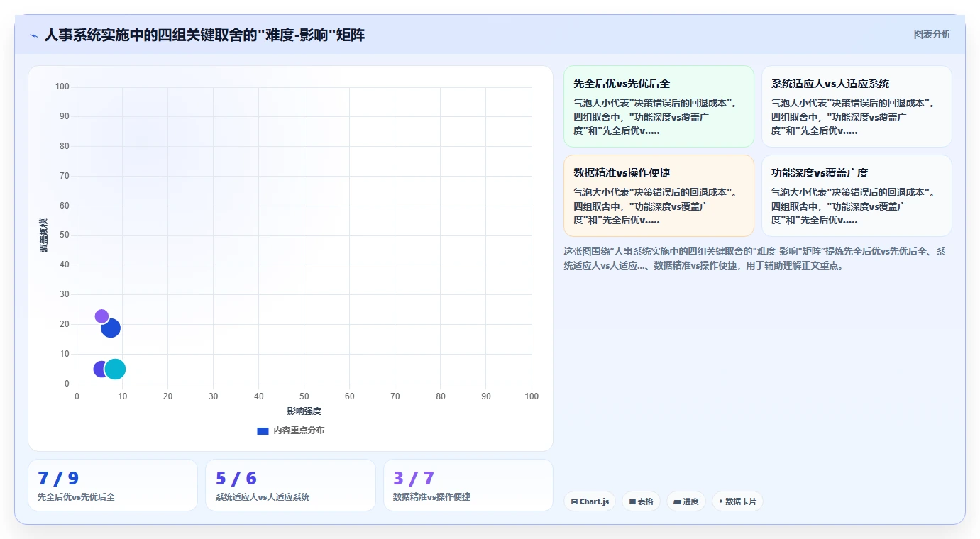Open the 功能深度vs覆盖广度 card
Viewport: 980px width, 539px height.
(x=857, y=196)
